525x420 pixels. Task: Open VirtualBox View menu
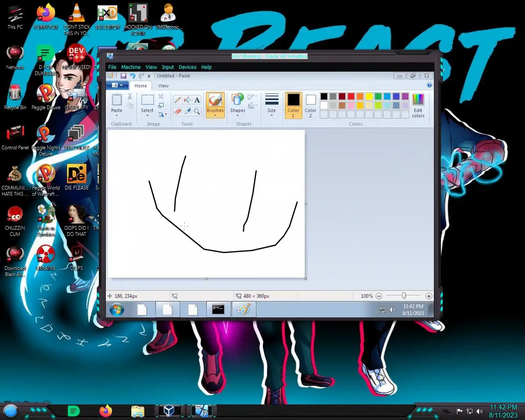coord(151,67)
